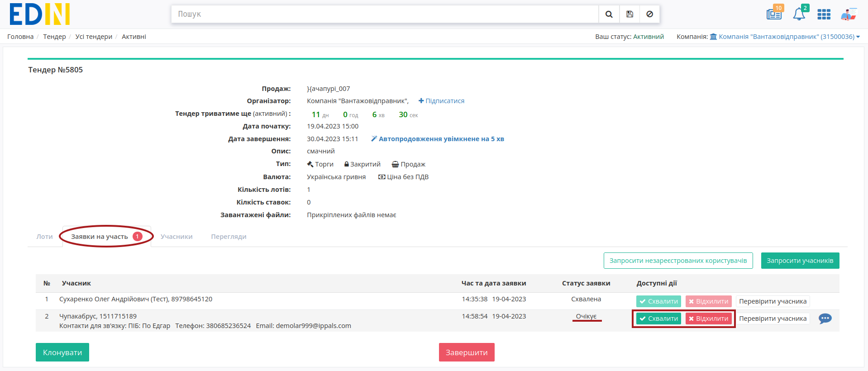Open Компанія "Вантажовідправник" (31500036) link
This screenshot has width=868, height=371.
click(x=787, y=37)
